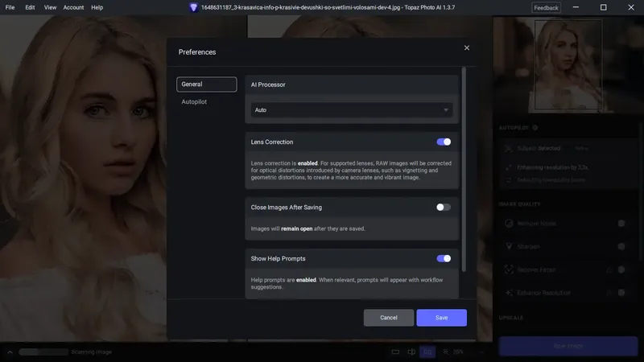Click the Remove Noise icon

tap(509, 224)
